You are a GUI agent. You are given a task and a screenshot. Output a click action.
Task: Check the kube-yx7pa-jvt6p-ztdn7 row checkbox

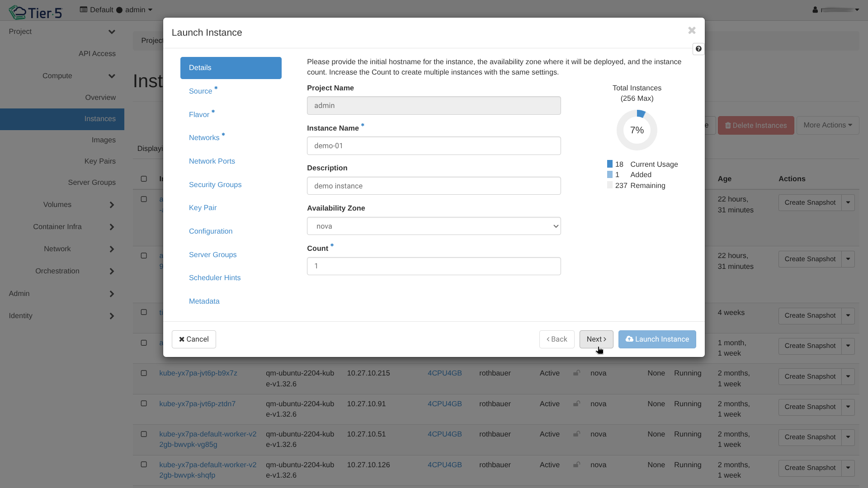(x=144, y=404)
